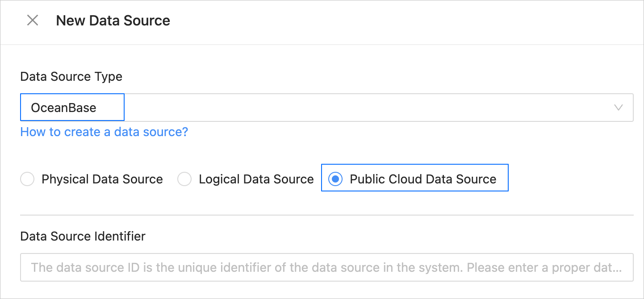Choose Logical Data Source option

pos(184,179)
